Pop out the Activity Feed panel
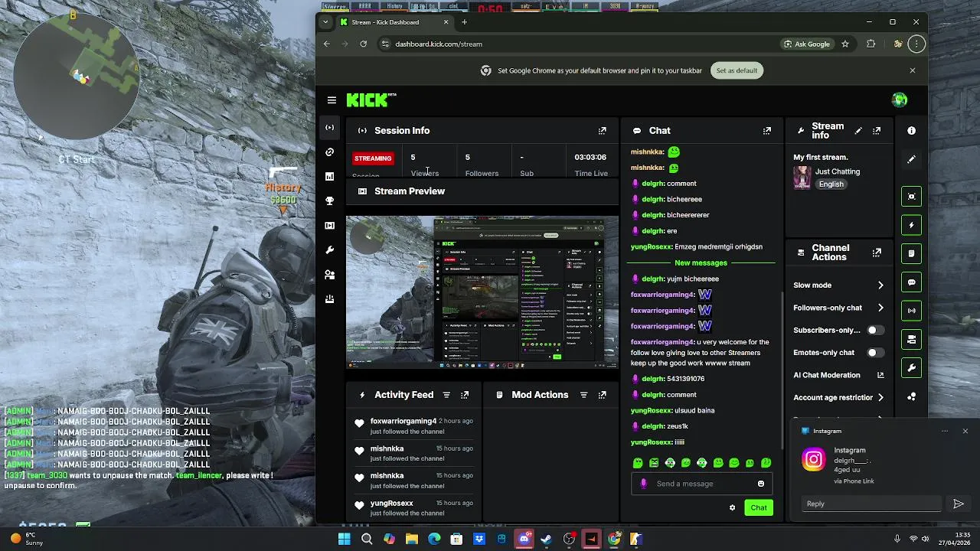This screenshot has width=980, height=551. 465,395
